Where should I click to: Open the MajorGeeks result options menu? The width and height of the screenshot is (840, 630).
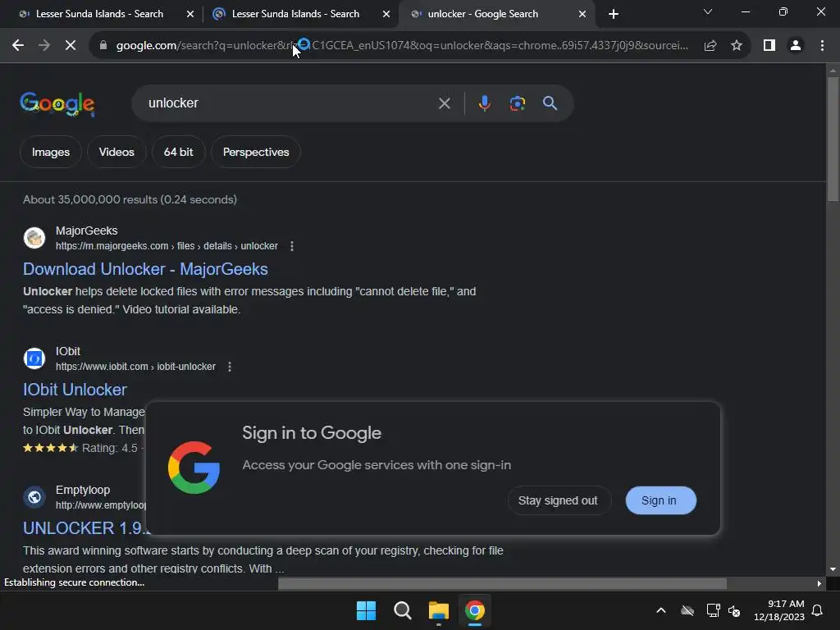point(291,246)
